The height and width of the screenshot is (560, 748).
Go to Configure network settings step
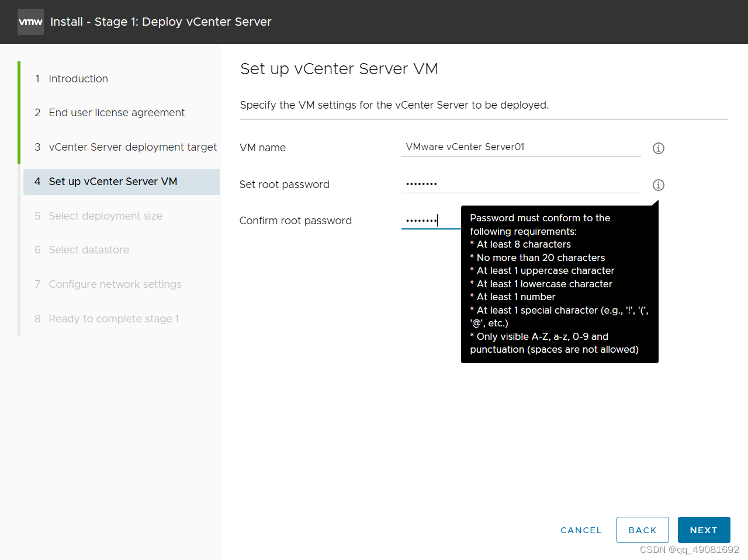point(115,284)
